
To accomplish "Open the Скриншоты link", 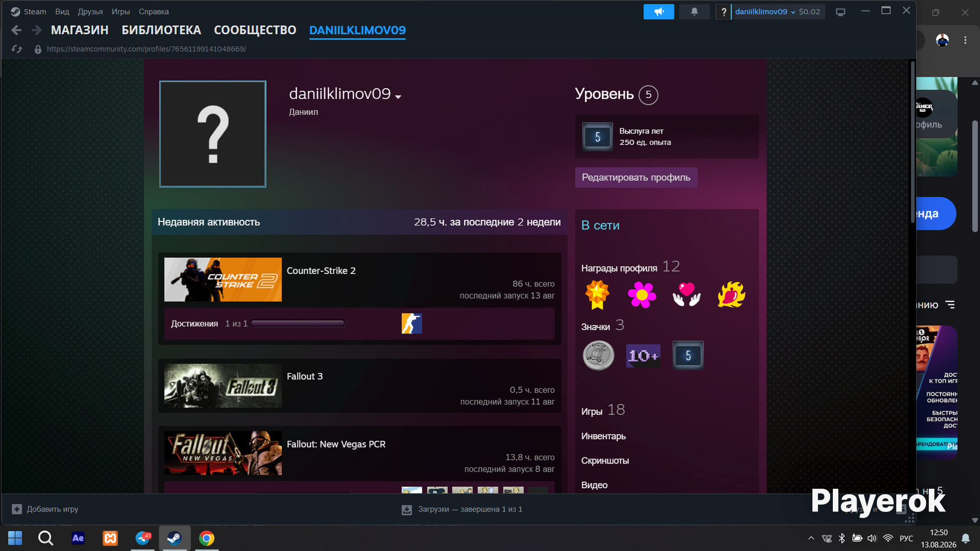I will coord(605,461).
